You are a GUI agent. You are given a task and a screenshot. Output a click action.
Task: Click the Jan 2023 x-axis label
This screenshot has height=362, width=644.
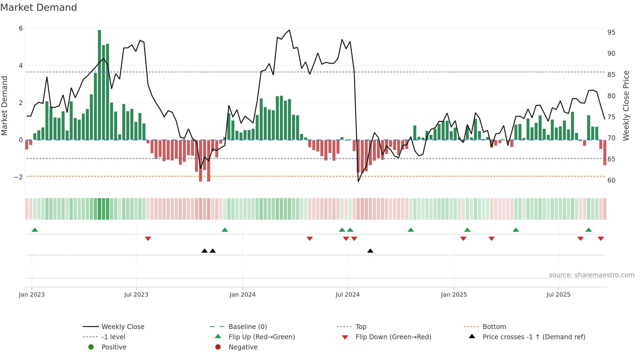coord(32,294)
